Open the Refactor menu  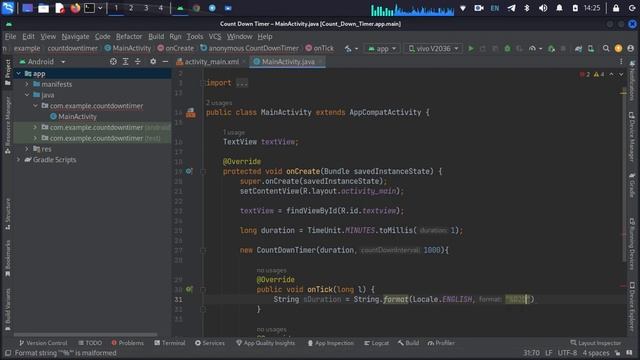click(129, 36)
